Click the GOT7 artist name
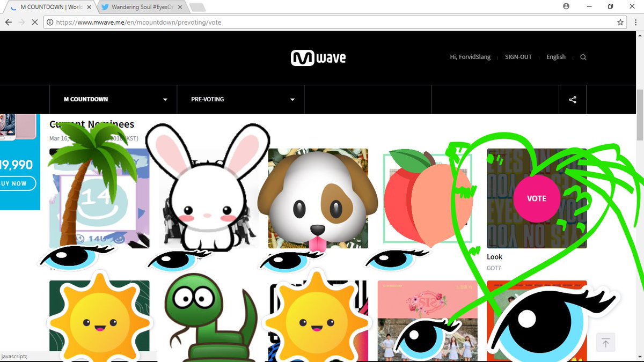This screenshot has width=644, height=362. coord(494,267)
